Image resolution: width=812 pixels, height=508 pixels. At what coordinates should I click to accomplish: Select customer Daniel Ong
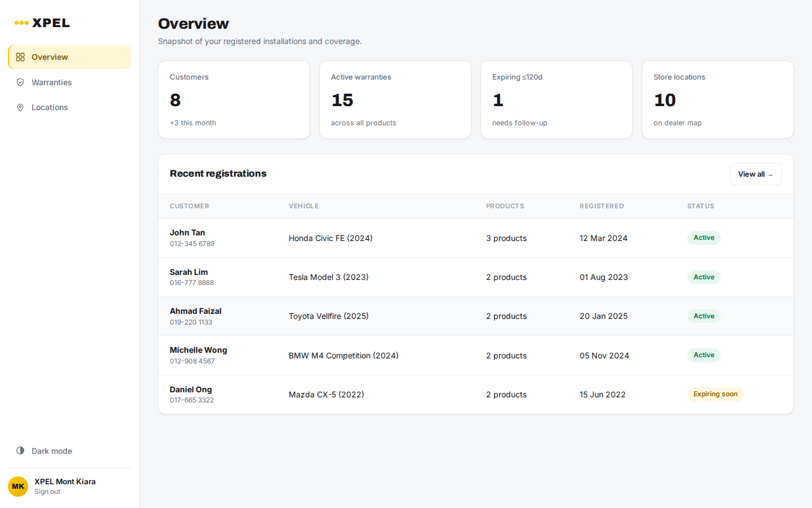pos(191,389)
